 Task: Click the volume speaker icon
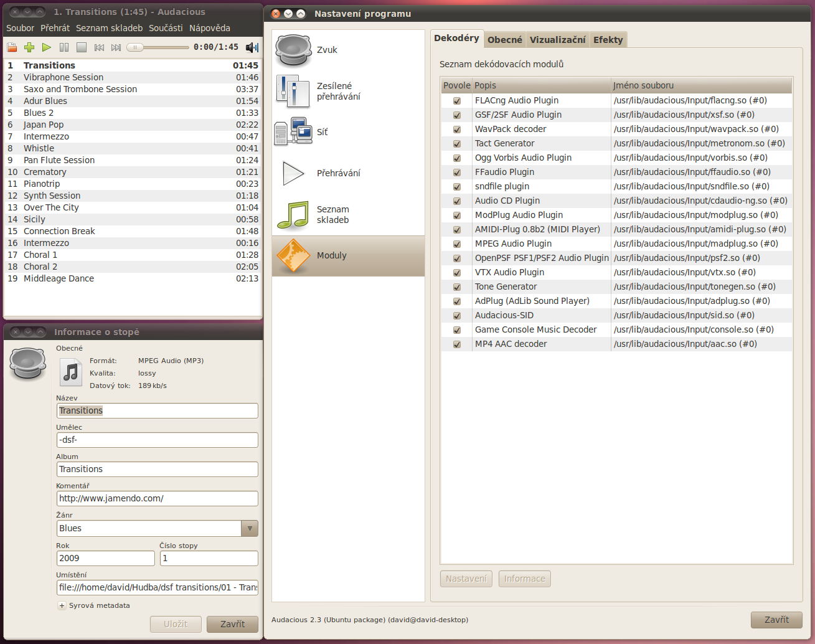pyautogui.click(x=252, y=47)
